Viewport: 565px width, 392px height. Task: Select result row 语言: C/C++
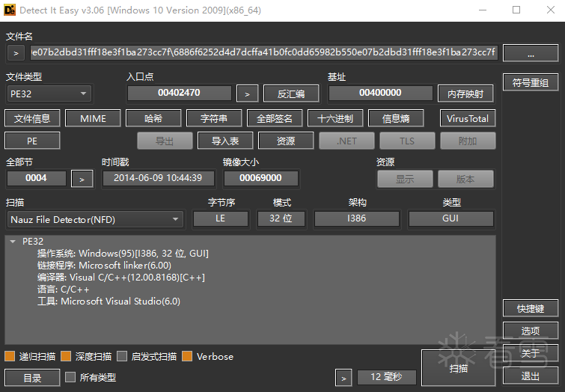(x=63, y=289)
